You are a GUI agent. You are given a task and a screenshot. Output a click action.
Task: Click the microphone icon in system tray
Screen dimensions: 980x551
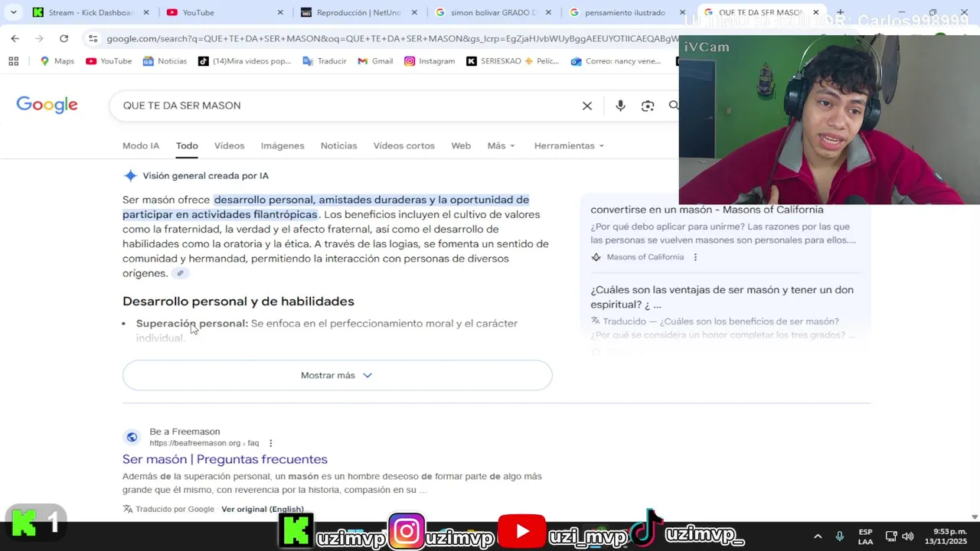[840, 536]
